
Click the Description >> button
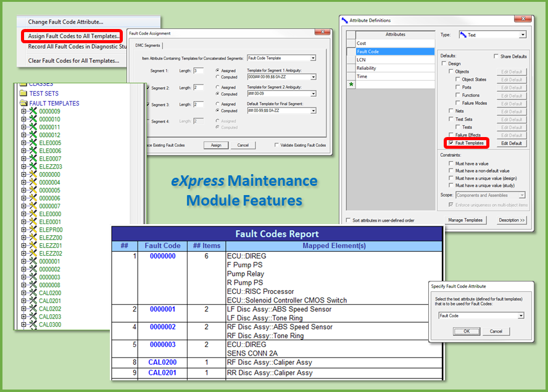[512, 220]
